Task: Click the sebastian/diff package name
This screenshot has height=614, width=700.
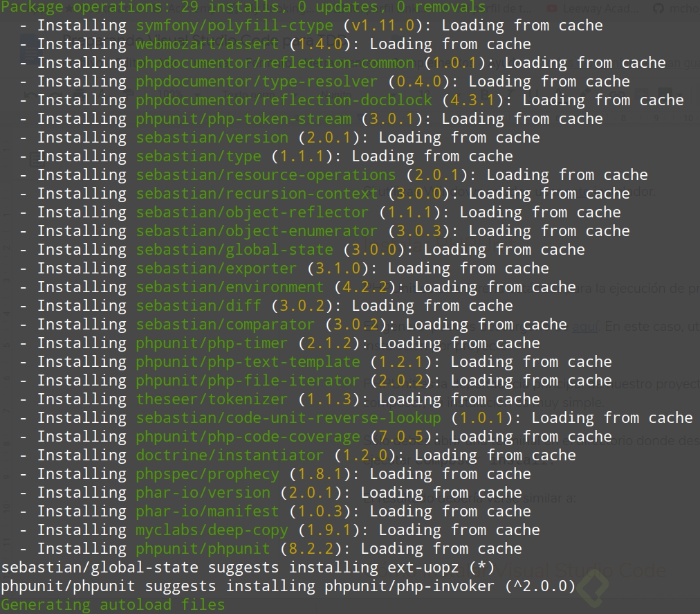Action: (x=199, y=306)
